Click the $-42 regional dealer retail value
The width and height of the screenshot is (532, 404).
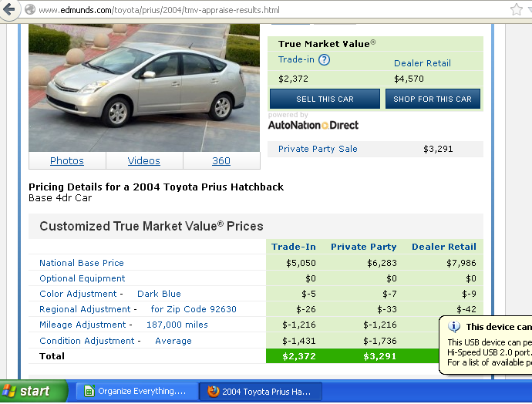tap(466, 309)
